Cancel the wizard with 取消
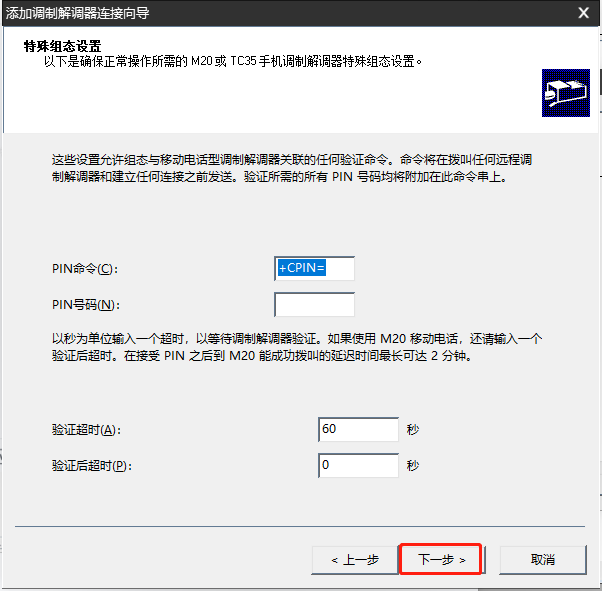The image size is (602, 591). point(542,559)
